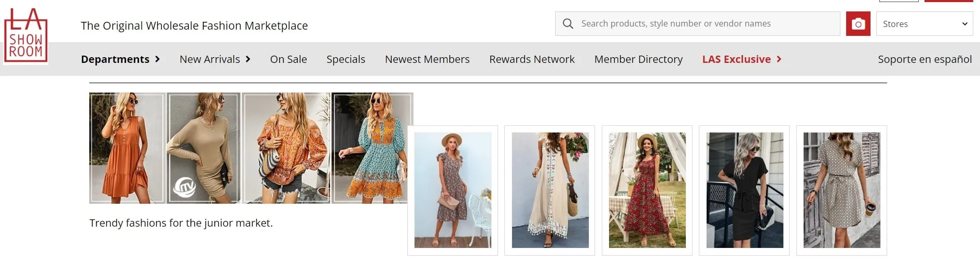Open the floral ruffle dress thumbnail
Viewport: 980px width, 263px height.
coord(453,190)
